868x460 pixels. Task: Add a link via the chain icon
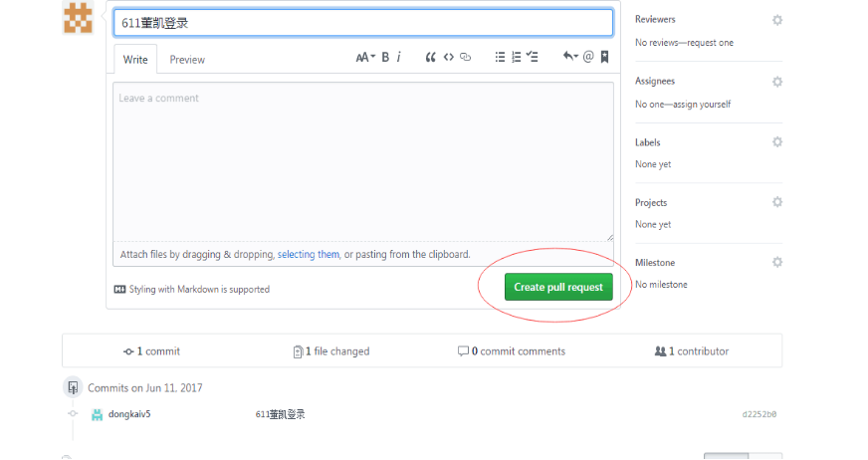coord(466,57)
